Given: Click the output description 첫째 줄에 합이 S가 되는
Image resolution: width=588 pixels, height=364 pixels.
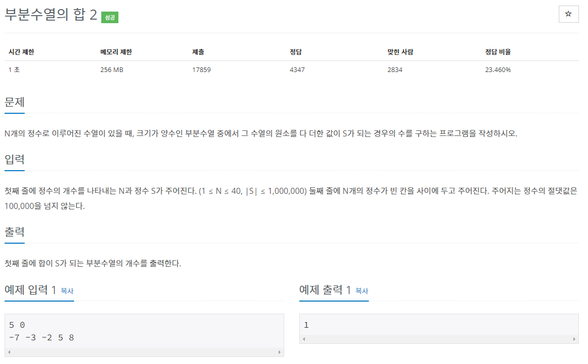Looking at the screenshot, I should 93,263.
